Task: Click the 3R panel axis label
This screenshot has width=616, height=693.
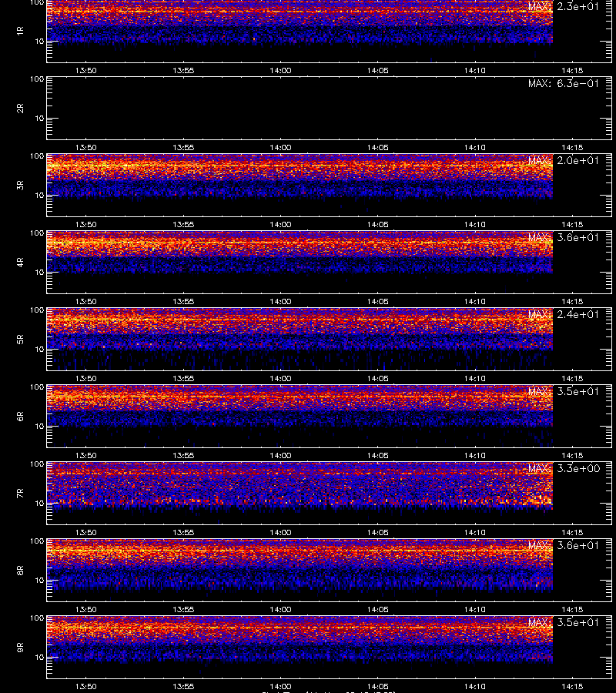Action: pos(20,185)
